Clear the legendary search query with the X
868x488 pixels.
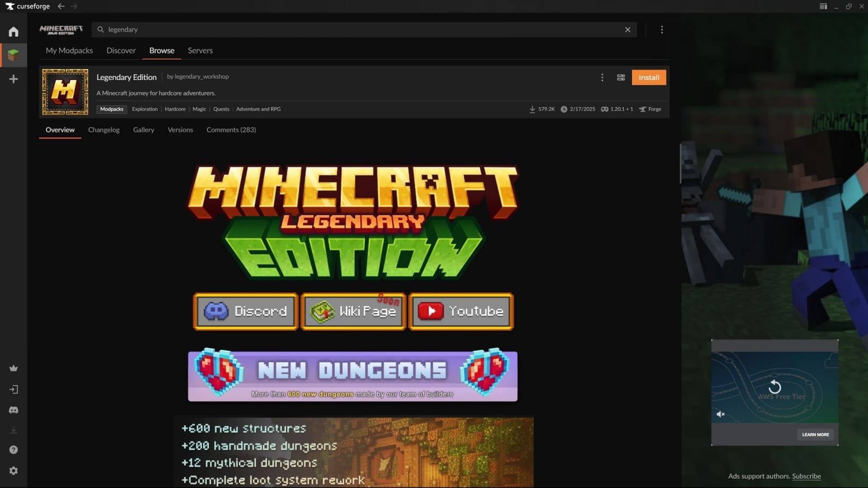628,29
